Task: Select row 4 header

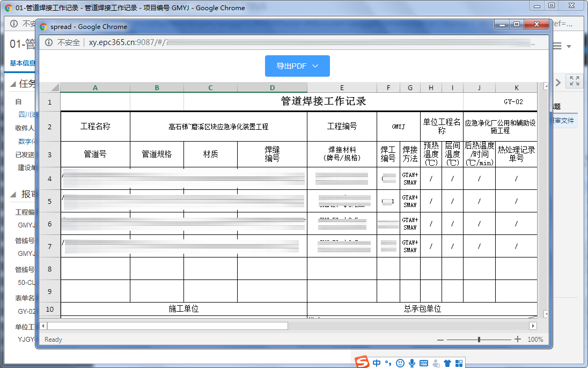Action: (49, 179)
